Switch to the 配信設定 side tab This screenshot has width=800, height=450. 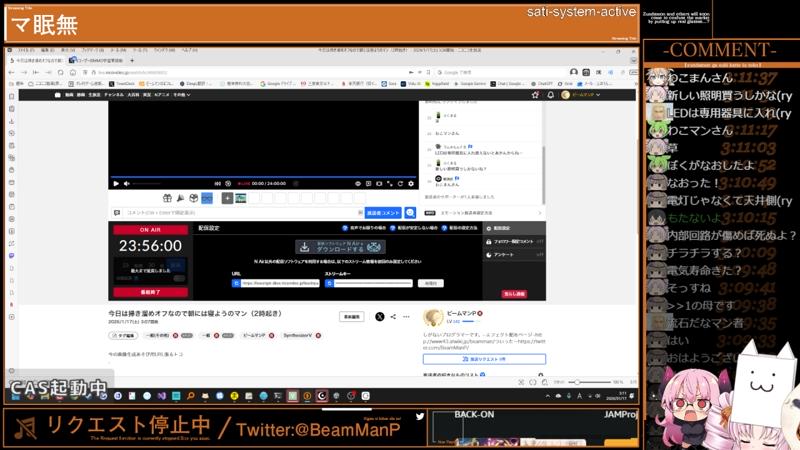[x=514, y=229]
